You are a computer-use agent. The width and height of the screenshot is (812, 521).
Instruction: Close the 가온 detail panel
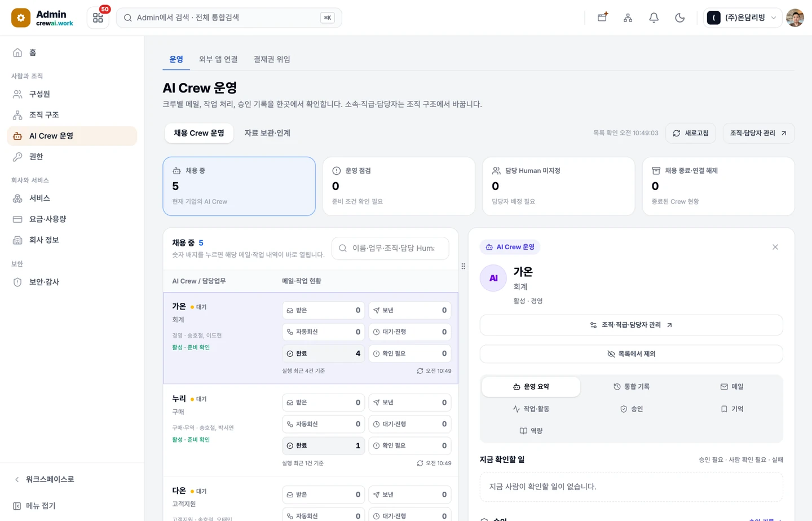coord(775,247)
